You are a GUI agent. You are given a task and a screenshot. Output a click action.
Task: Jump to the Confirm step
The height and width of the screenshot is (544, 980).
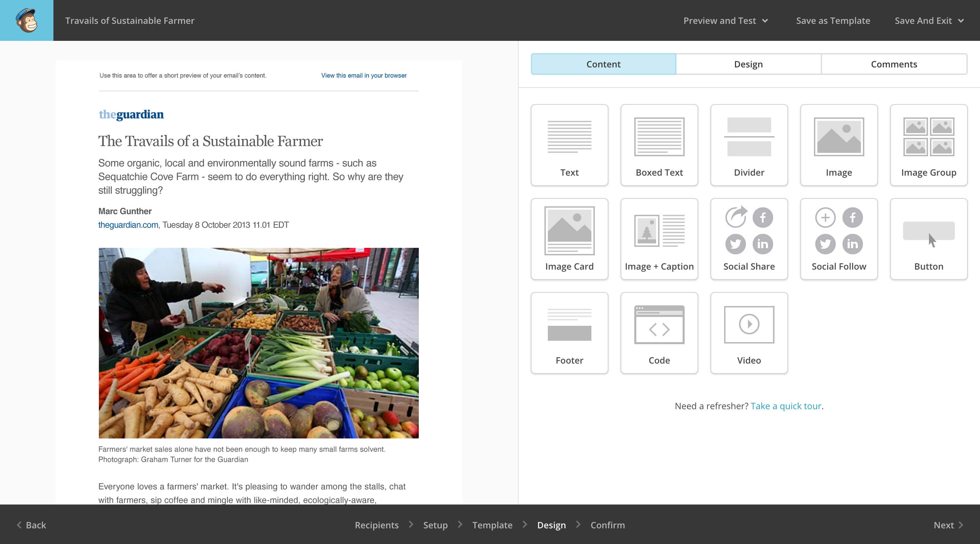pos(607,525)
